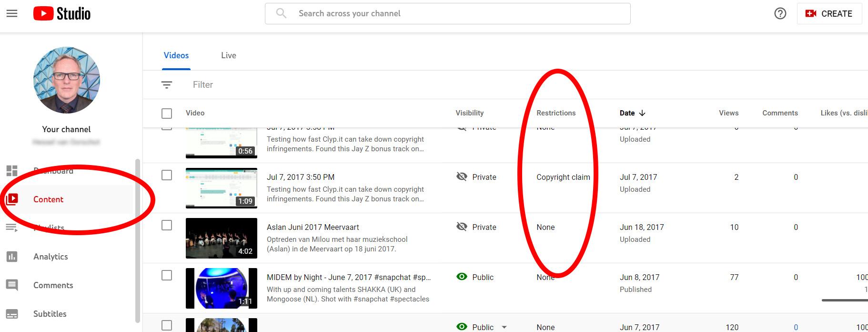Open Comments from the sidebar
Image resolution: width=868 pixels, height=332 pixels.
[x=53, y=285]
